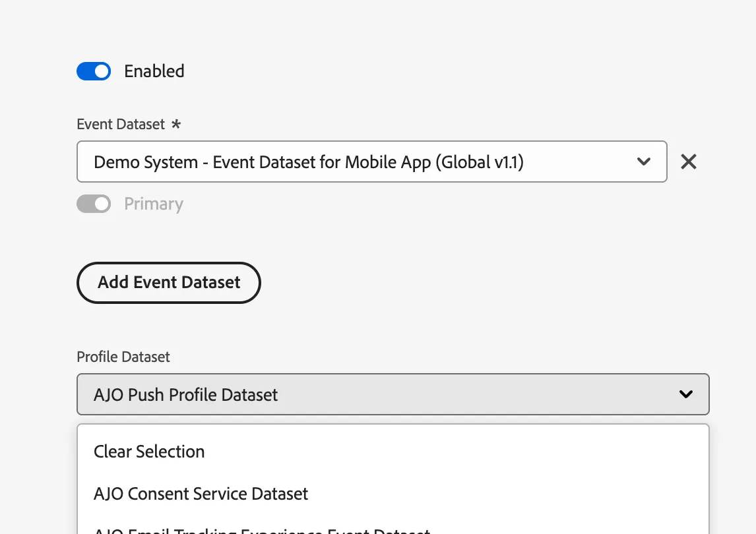
Task: Remove the event dataset with X icon
Action: [689, 162]
